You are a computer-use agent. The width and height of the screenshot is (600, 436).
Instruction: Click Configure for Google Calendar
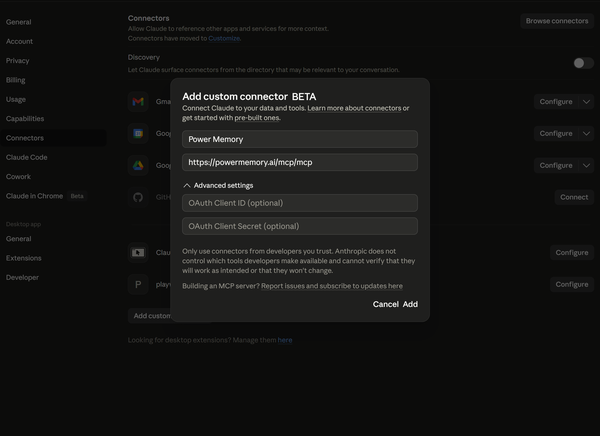pyautogui.click(x=556, y=134)
